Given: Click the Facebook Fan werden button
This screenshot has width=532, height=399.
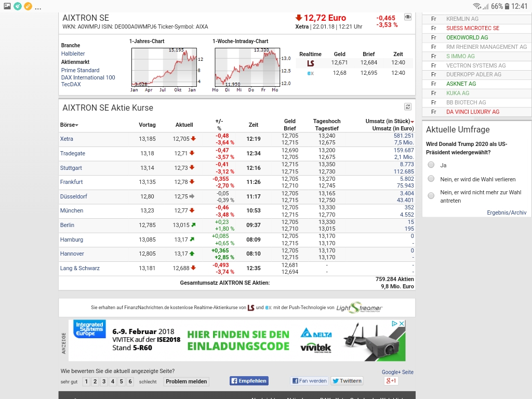Looking at the screenshot, I should pos(309,381).
